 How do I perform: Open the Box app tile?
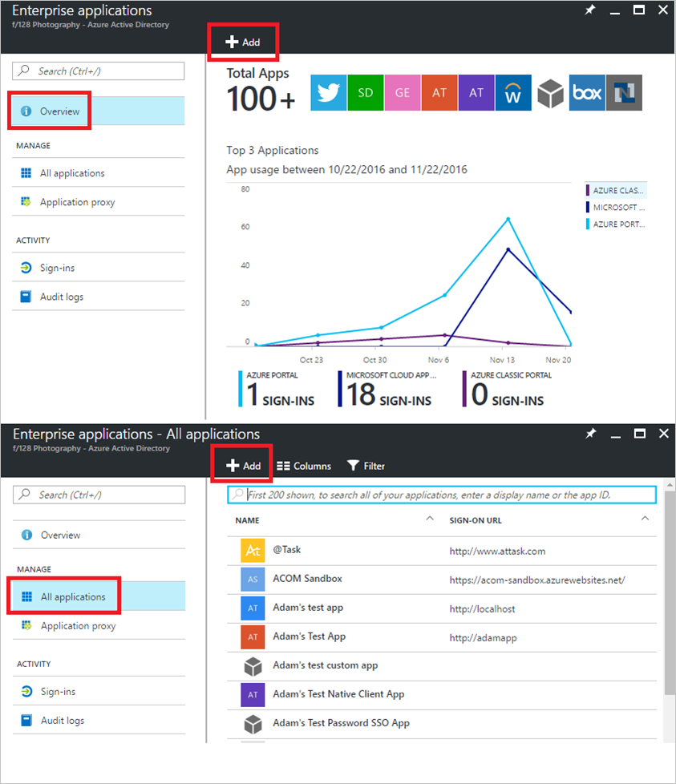point(587,92)
